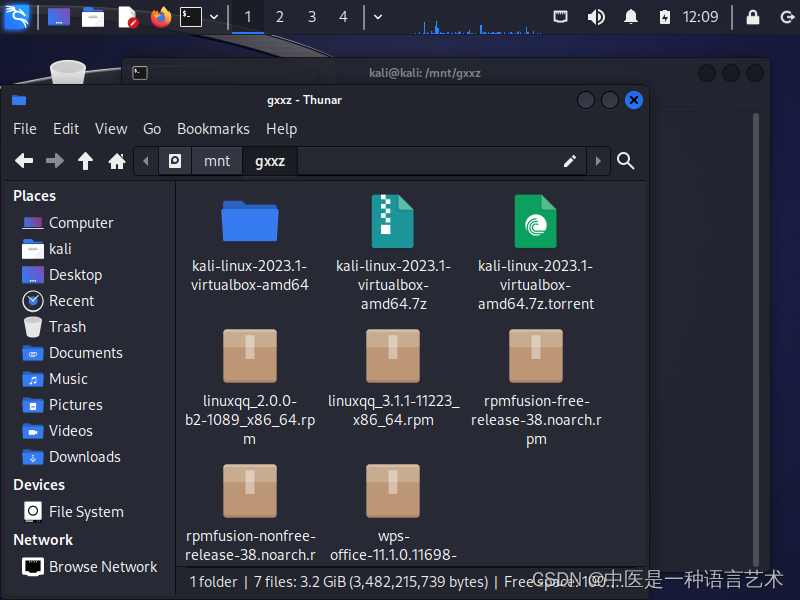Click the Trash icon on the desktop
800x600 pixels.
pyautogui.click(x=68, y=72)
